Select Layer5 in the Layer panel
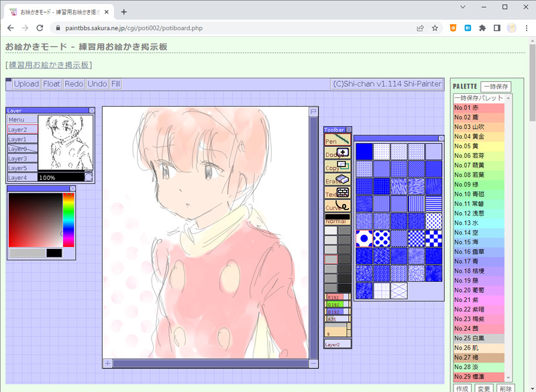 click(23, 168)
